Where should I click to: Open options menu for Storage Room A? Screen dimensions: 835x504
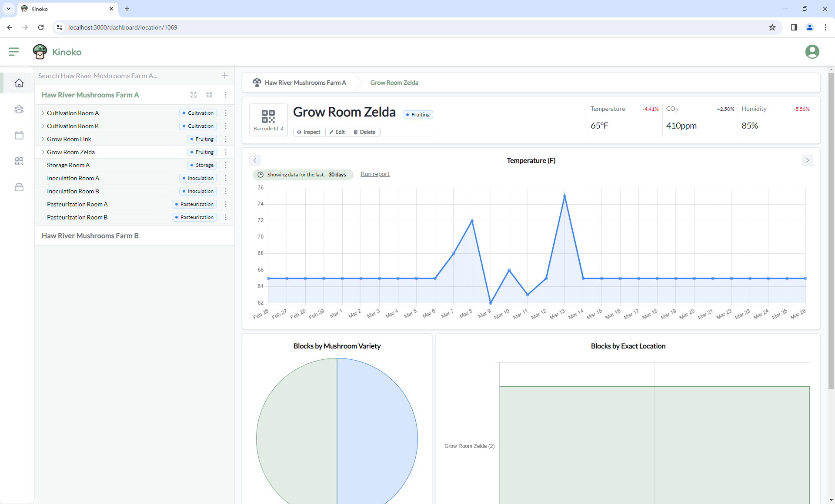(226, 165)
